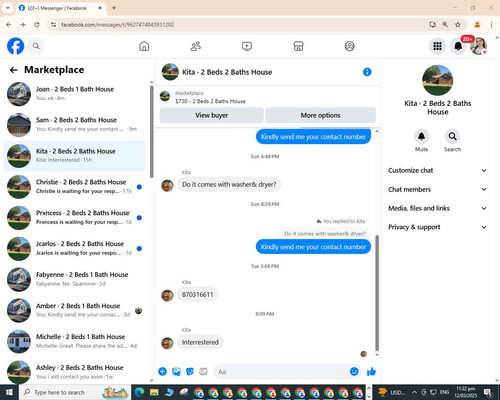Open the Groups icon in top navigation

coord(349,46)
